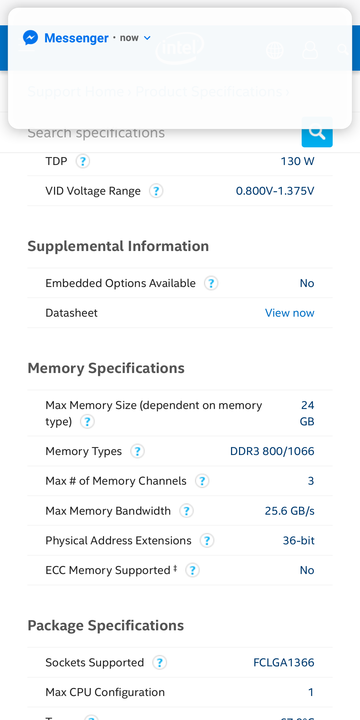Click Max Memory Bandwidth help icon

coord(186,511)
